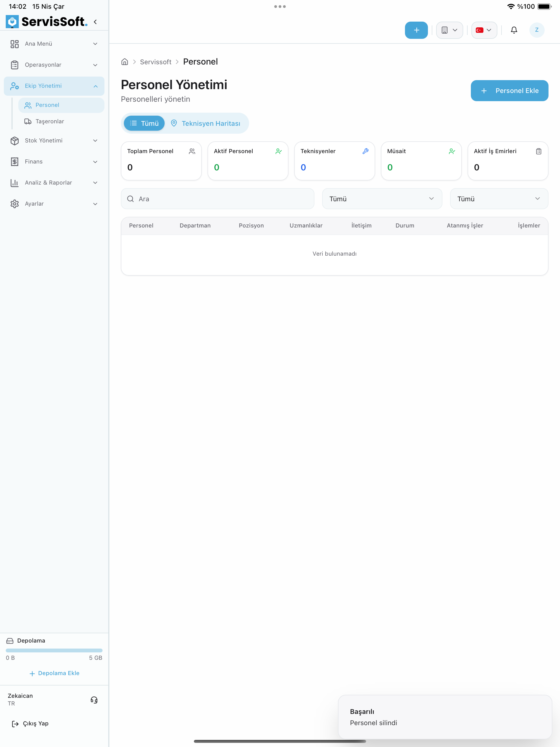Open Taşeronlar in the sidebar

pos(61,121)
